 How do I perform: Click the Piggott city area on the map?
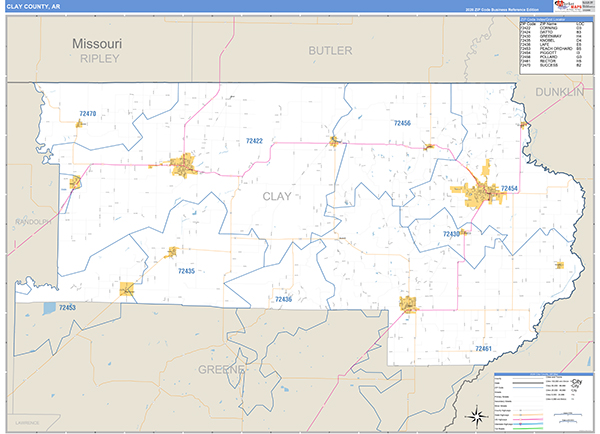click(x=478, y=191)
